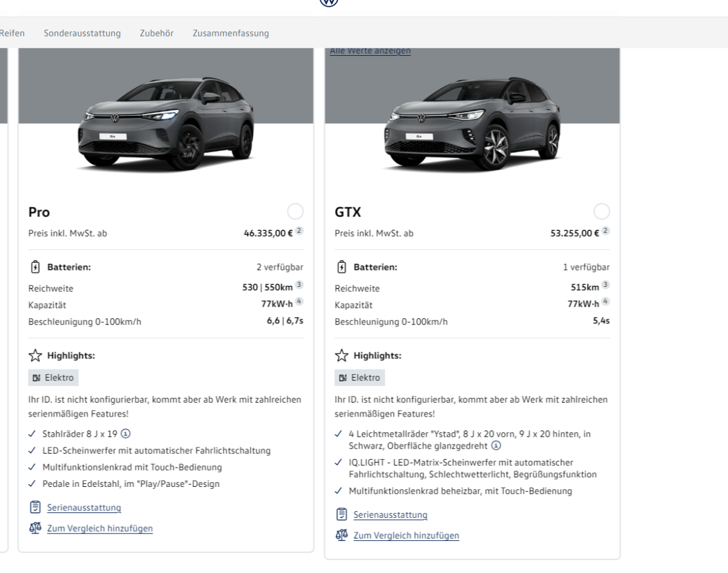Viewport: 728px width, 573px height.
Task: Open the Zubehör tab
Action: tap(157, 33)
